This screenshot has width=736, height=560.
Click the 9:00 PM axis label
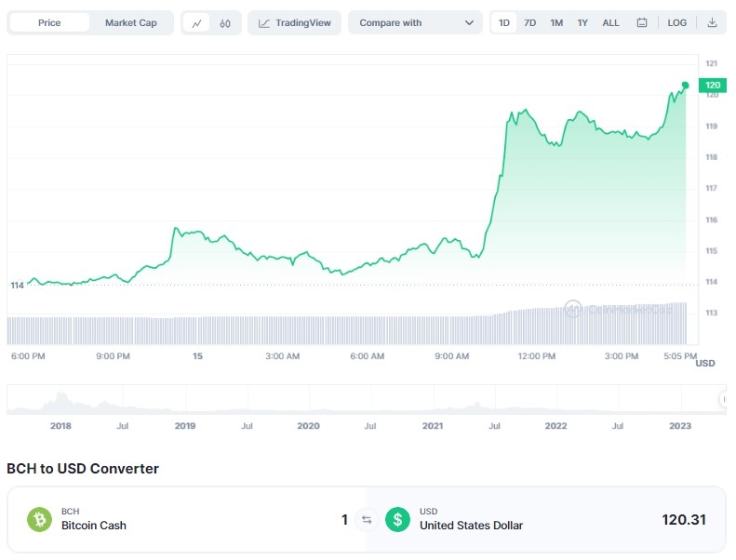(114, 356)
